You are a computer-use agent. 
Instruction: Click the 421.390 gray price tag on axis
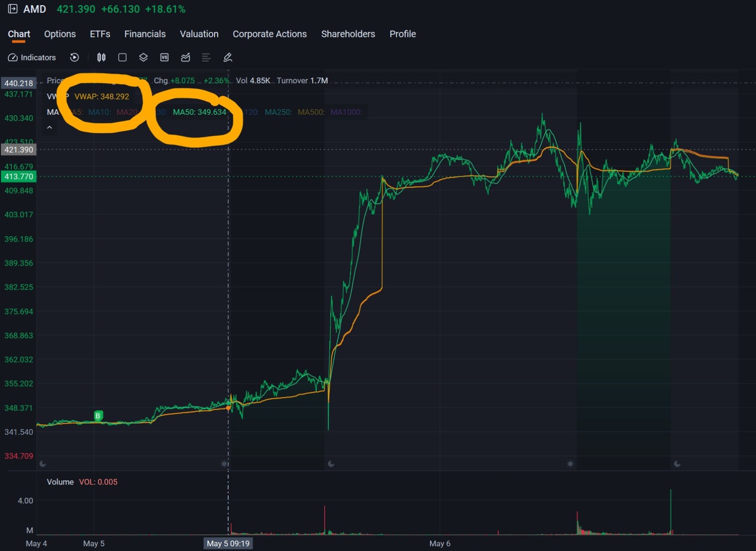click(x=18, y=150)
